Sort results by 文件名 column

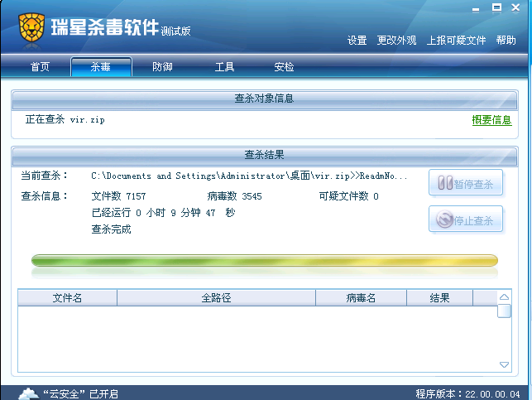(x=67, y=298)
